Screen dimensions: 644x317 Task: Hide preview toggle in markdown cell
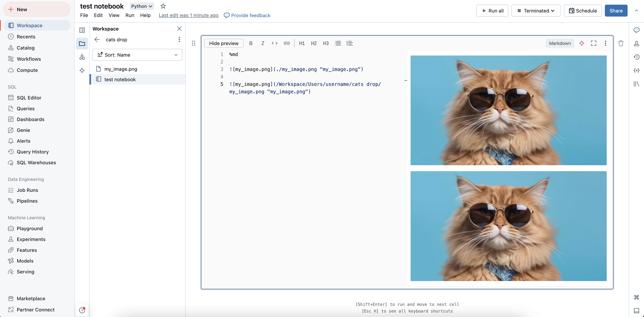(x=223, y=43)
